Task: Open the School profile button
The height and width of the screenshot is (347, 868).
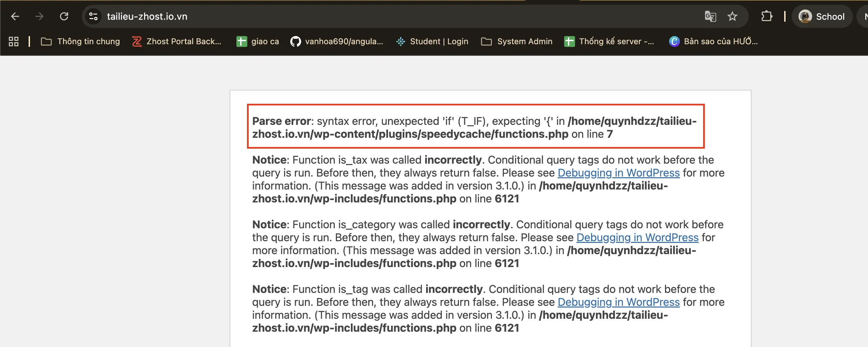Action: (822, 16)
